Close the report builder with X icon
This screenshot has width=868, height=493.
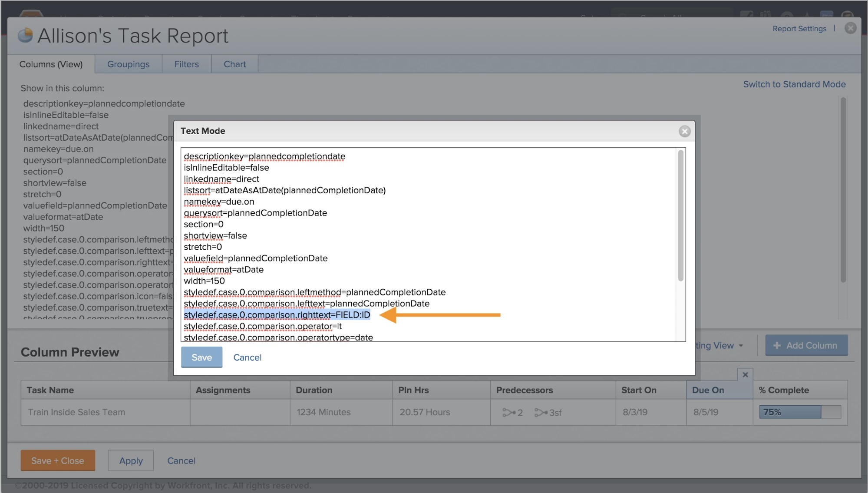tap(850, 28)
